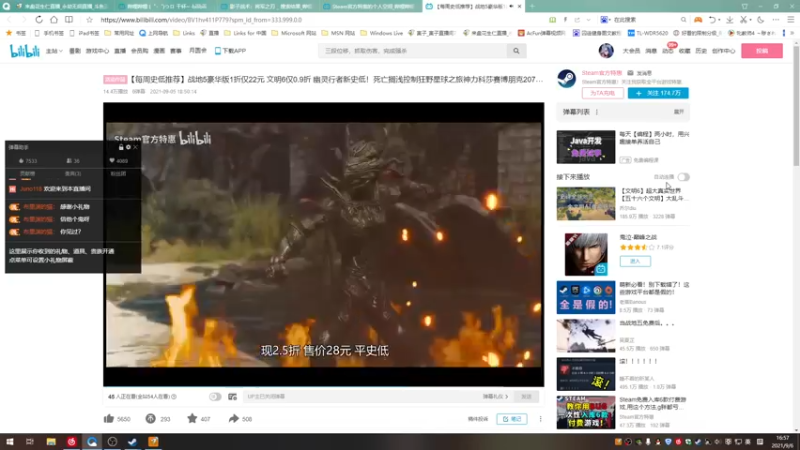The image size is (800, 450).
Task: Open the browser game controller icon
Action: click(x=697, y=20)
